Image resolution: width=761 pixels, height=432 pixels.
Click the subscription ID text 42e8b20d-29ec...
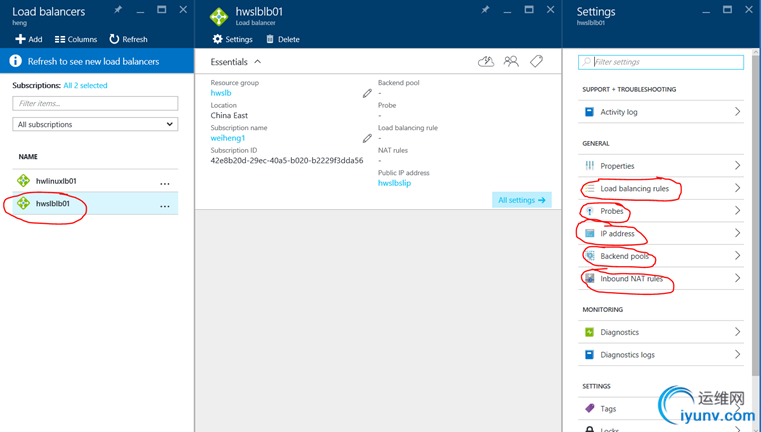pos(287,160)
